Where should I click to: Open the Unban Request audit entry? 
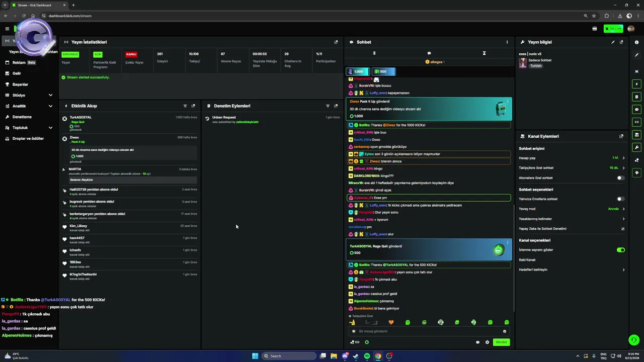tap(272, 120)
